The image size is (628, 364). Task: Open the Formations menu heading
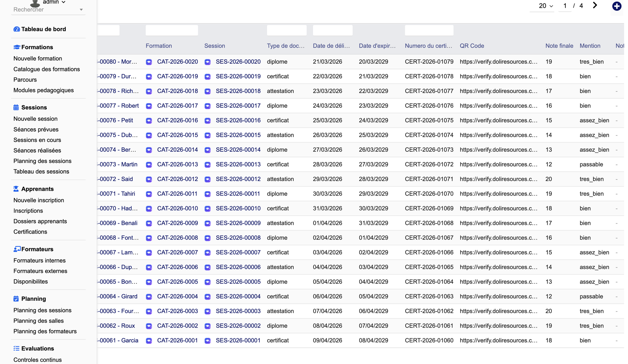(x=37, y=47)
